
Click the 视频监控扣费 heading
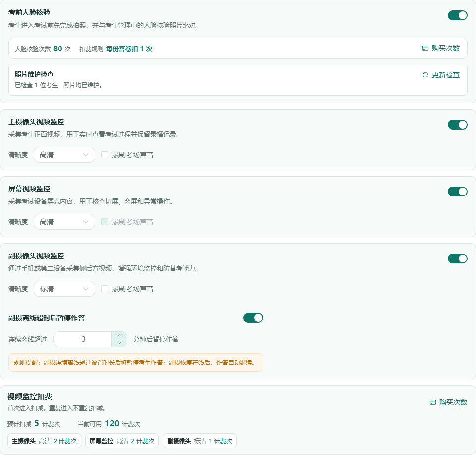pos(30,397)
